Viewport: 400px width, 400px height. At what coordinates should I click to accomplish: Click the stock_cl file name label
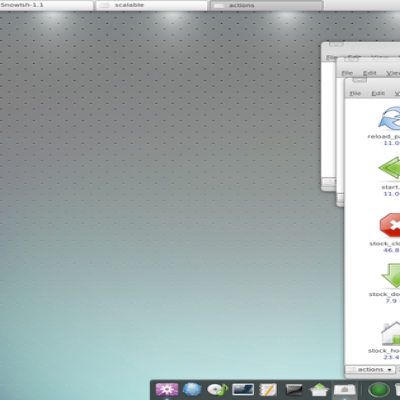click(x=385, y=244)
